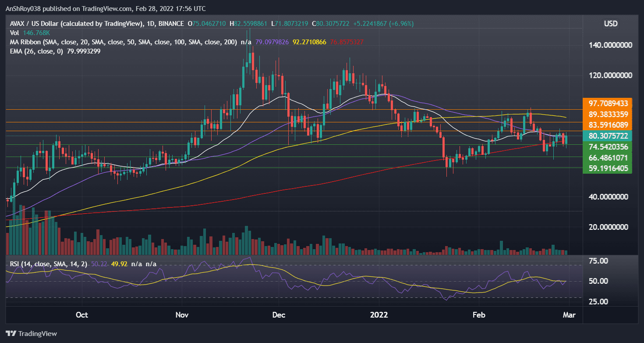Click the green 59.1916405 support price tag
Screen dimensions: 644x343
point(607,168)
